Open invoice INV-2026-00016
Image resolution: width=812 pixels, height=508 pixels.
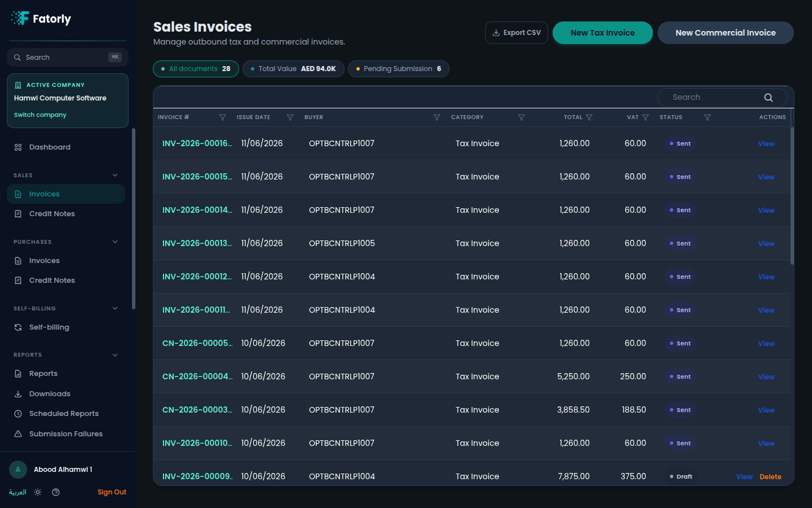197,143
